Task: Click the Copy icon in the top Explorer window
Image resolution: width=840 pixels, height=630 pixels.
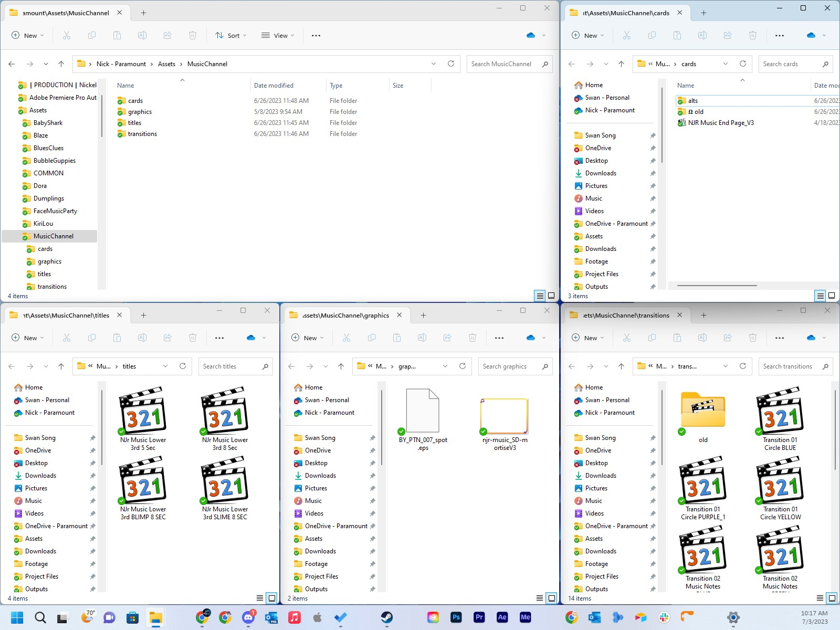Action: 91,35
